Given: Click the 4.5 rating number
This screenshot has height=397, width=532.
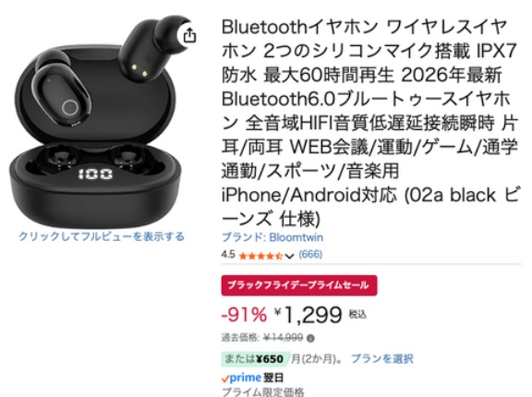Looking at the screenshot, I should 228,254.
